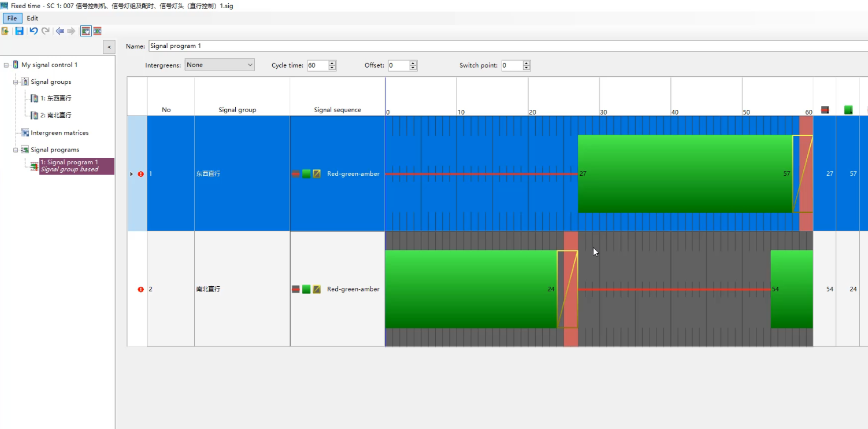Click the stretch/compress signal times icon
868x429 pixels.
(97, 31)
